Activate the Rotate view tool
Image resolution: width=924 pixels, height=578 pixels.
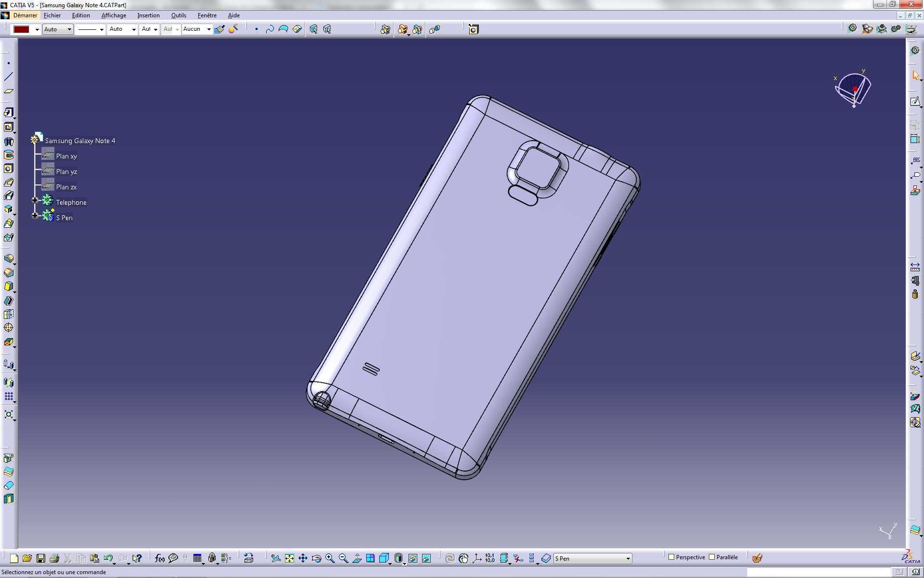tap(316, 558)
